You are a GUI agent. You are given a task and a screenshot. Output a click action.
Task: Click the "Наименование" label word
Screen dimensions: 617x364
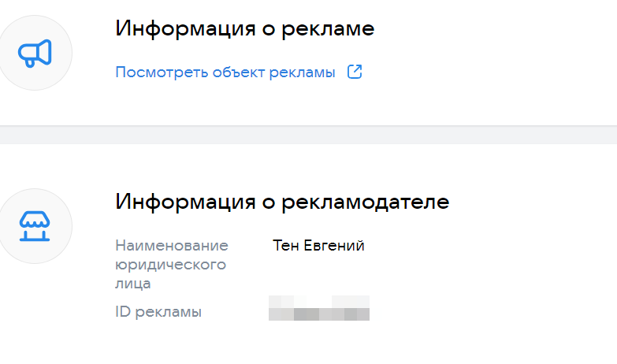172,246
